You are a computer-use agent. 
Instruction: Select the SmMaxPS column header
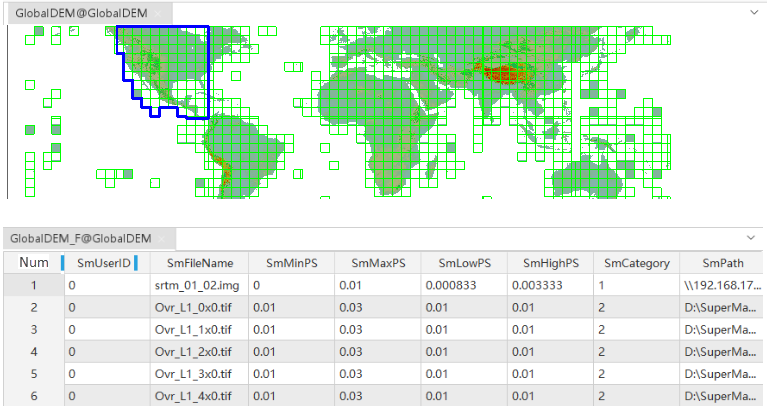pos(377,263)
